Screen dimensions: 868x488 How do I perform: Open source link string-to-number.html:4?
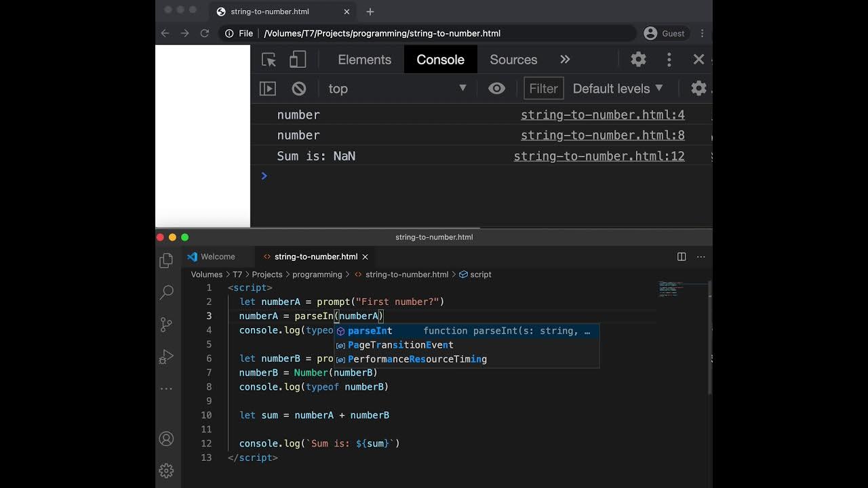coord(602,115)
